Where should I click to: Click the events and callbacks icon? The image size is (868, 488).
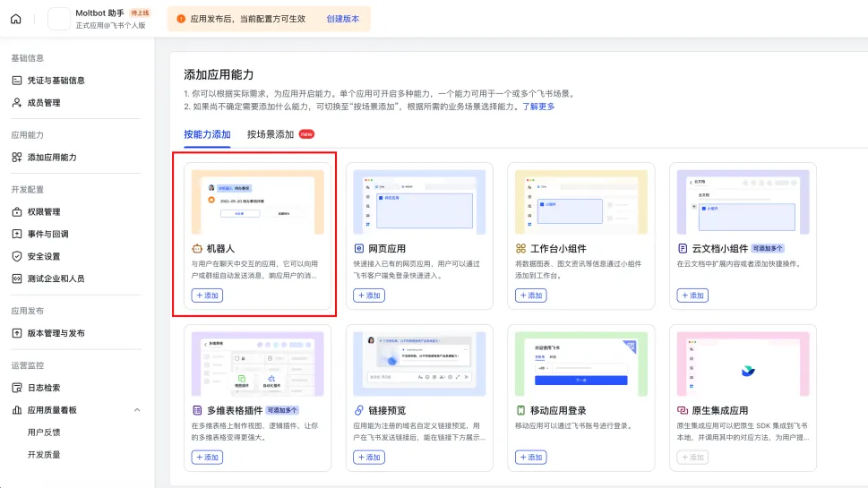click(x=17, y=234)
